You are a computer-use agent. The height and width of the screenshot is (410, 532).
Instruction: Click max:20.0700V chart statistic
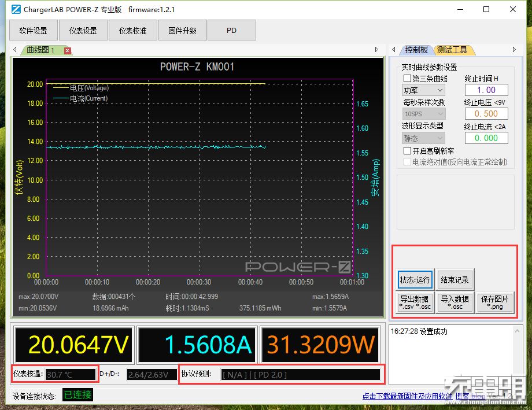click(38, 297)
